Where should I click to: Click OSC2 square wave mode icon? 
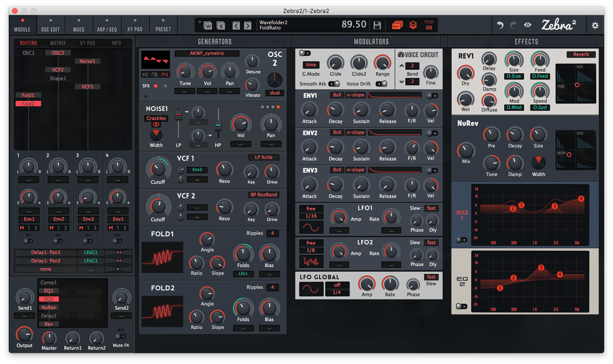coord(155,75)
